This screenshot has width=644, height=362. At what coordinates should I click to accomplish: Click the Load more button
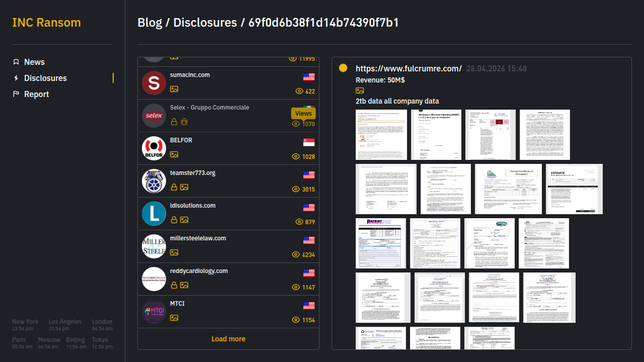(228, 339)
